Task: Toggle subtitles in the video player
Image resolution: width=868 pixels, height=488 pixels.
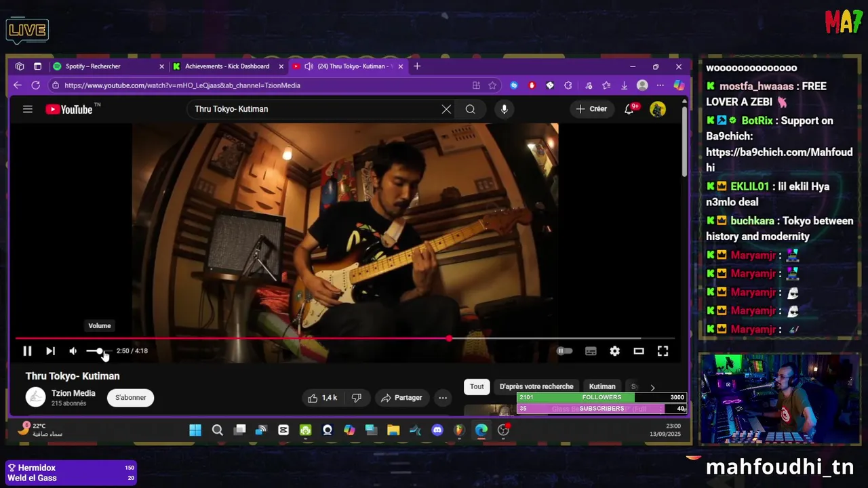Action: pos(591,351)
